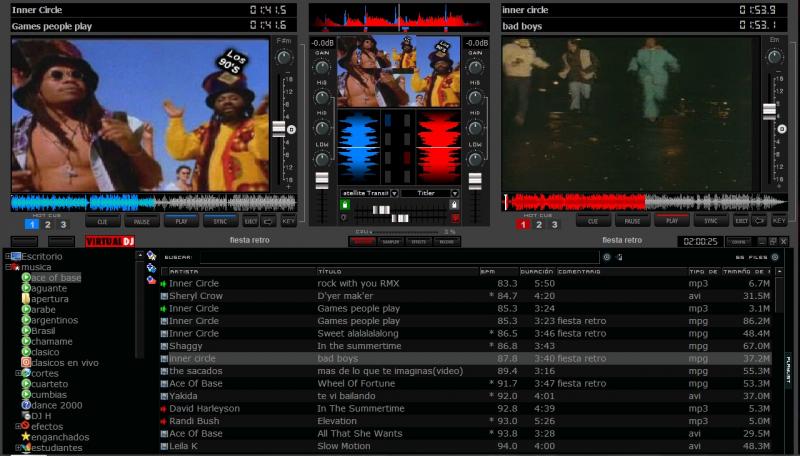
Task: Activate hot cue 1 on right deck
Action: (522, 224)
